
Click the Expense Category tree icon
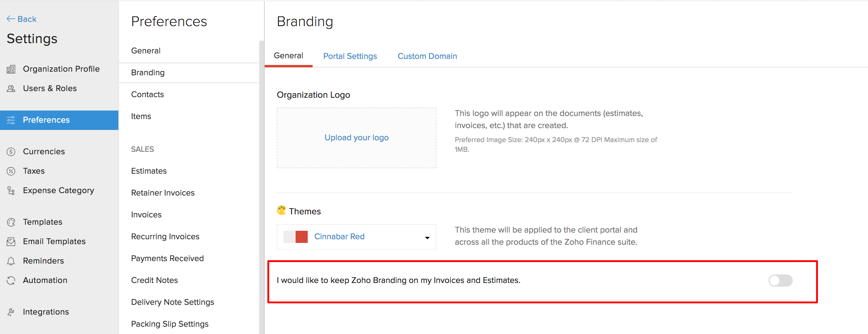pos(11,191)
